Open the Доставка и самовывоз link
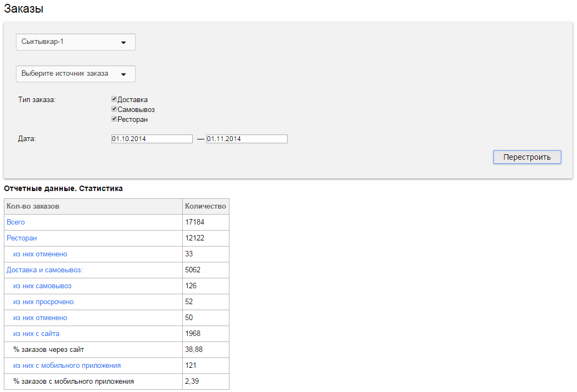 tap(44, 270)
